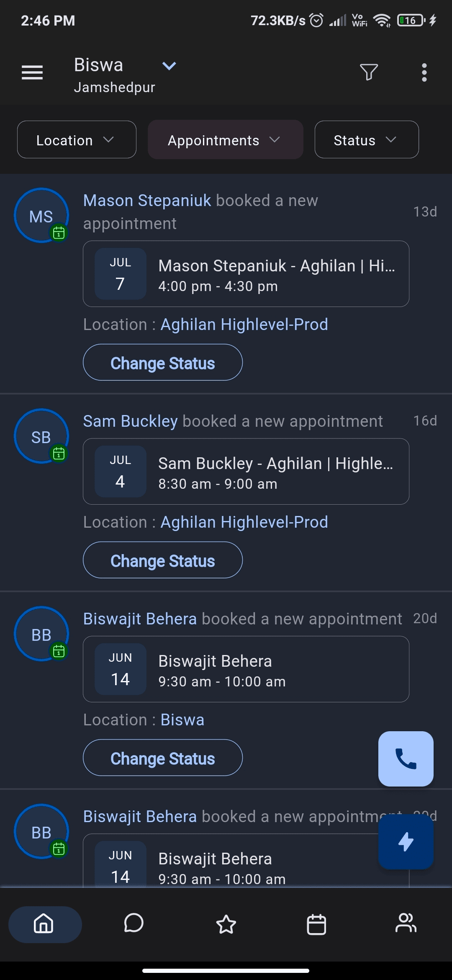Image resolution: width=452 pixels, height=980 pixels.
Task: Change Status for Sam Buckley appointment
Action: pyautogui.click(x=163, y=560)
